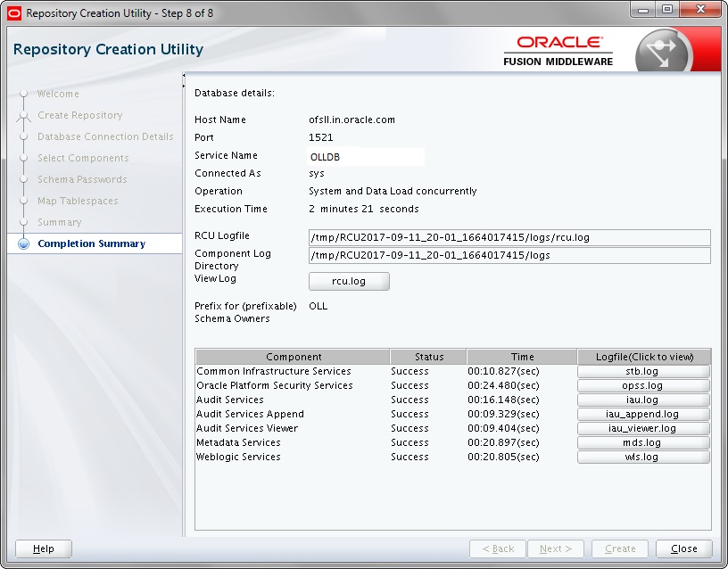Go to Select Components step

(x=83, y=158)
